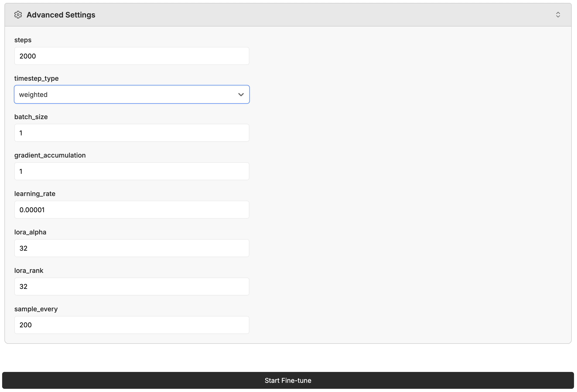Focus the gradient_accumulation input
This screenshot has width=577, height=392.
pos(132,171)
